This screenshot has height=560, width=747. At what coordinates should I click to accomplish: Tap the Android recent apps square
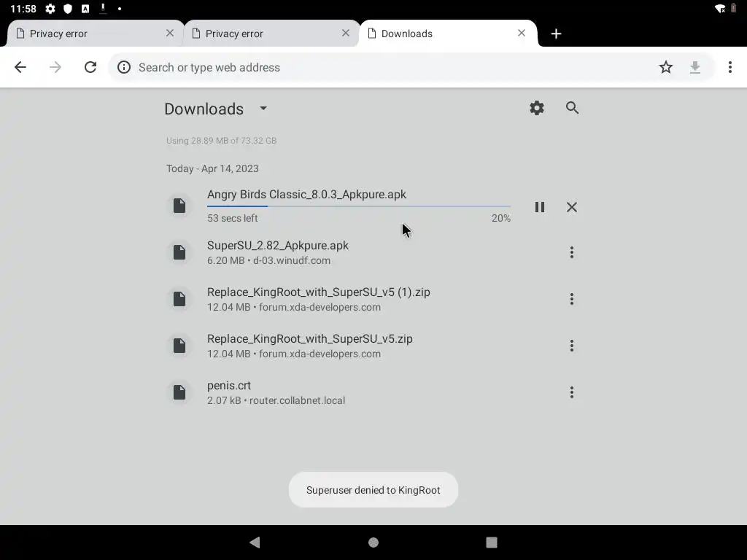click(x=492, y=542)
